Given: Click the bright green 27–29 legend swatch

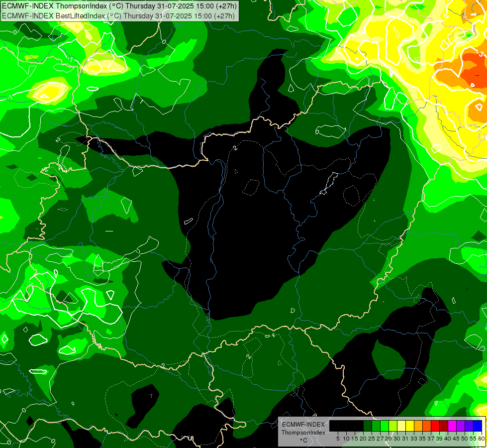Looking at the screenshot, I should point(385,426).
